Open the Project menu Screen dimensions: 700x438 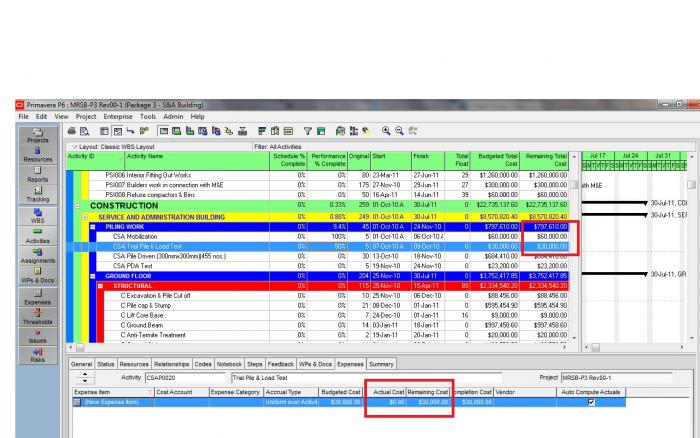(86, 117)
